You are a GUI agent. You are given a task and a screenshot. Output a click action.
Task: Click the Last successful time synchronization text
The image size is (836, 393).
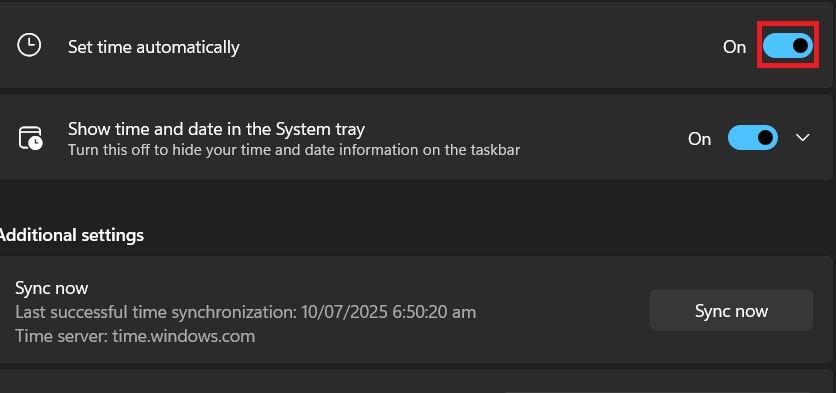tap(245, 312)
